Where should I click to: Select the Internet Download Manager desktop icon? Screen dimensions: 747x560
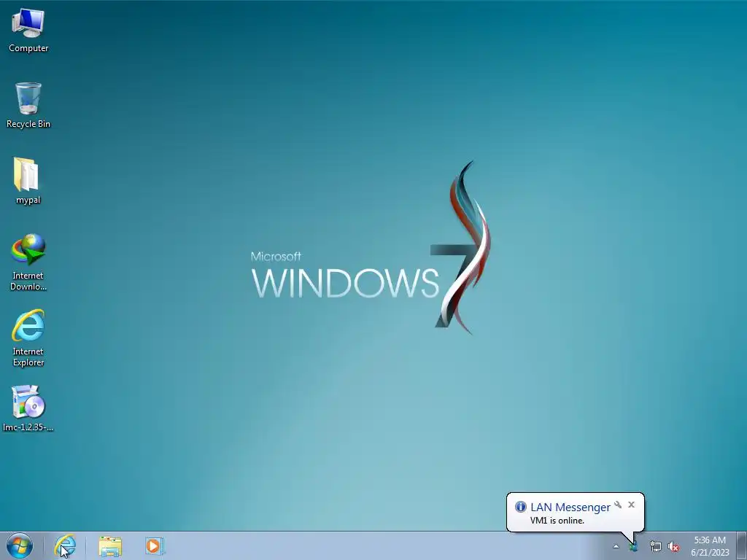pos(28,262)
